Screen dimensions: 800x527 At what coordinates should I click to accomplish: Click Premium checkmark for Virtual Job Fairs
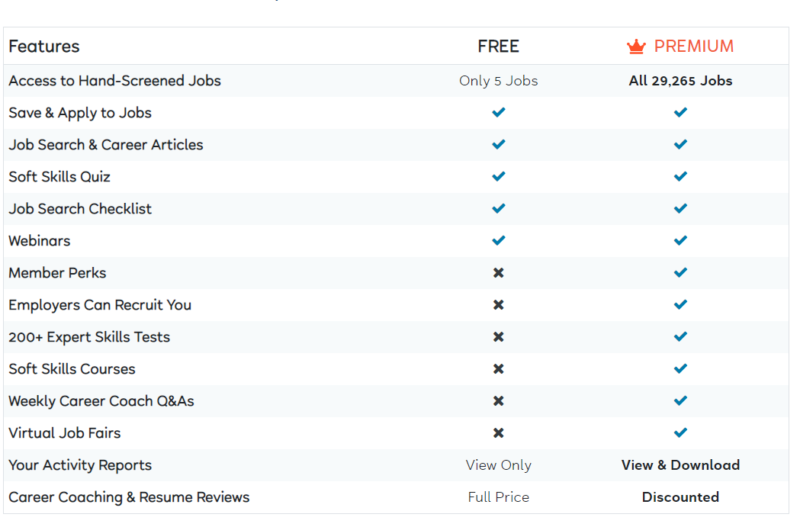(x=680, y=433)
